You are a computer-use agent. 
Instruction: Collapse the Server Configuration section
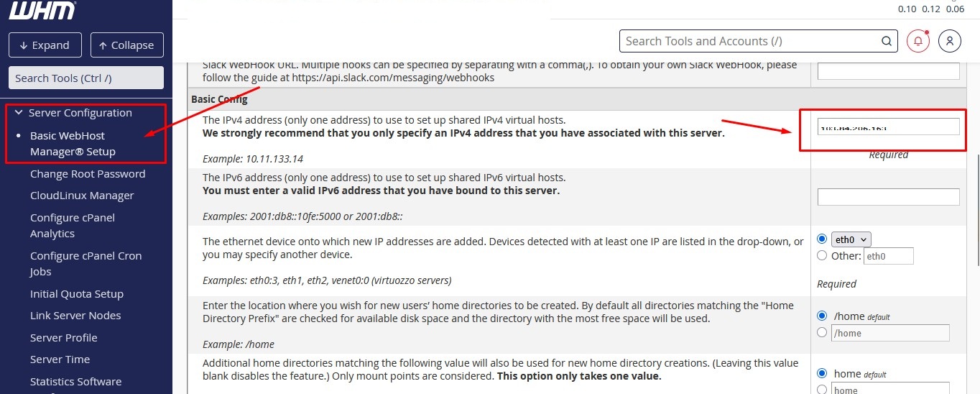pyautogui.click(x=19, y=113)
